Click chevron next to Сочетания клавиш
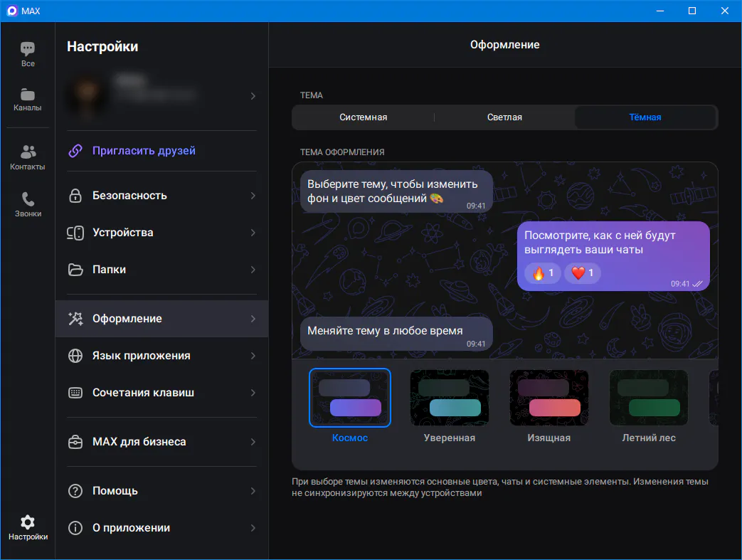This screenshot has width=742, height=560. pyautogui.click(x=253, y=393)
